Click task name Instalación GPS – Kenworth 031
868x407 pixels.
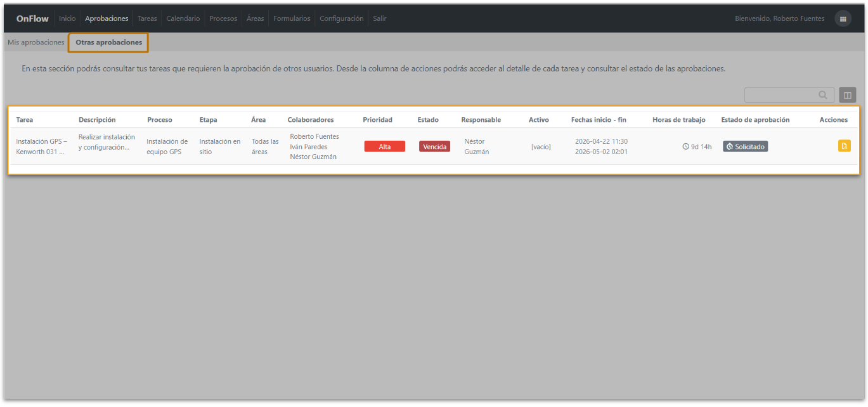tap(42, 146)
